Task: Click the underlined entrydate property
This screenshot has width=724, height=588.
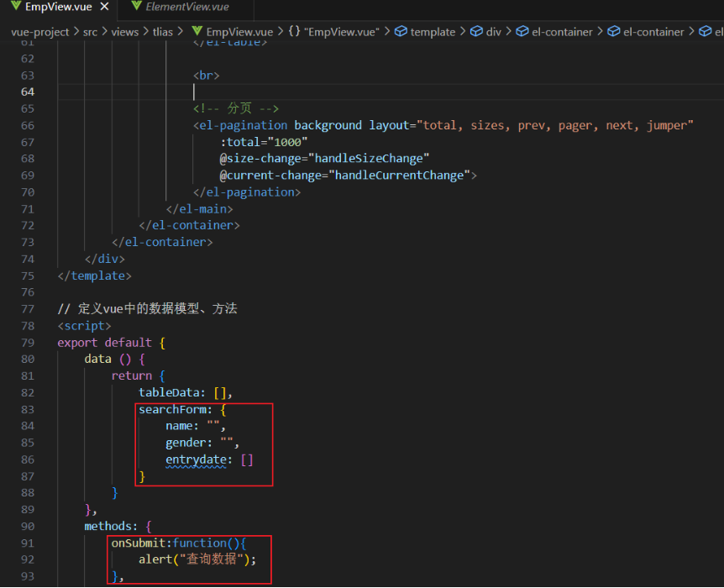Action: (x=197, y=459)
